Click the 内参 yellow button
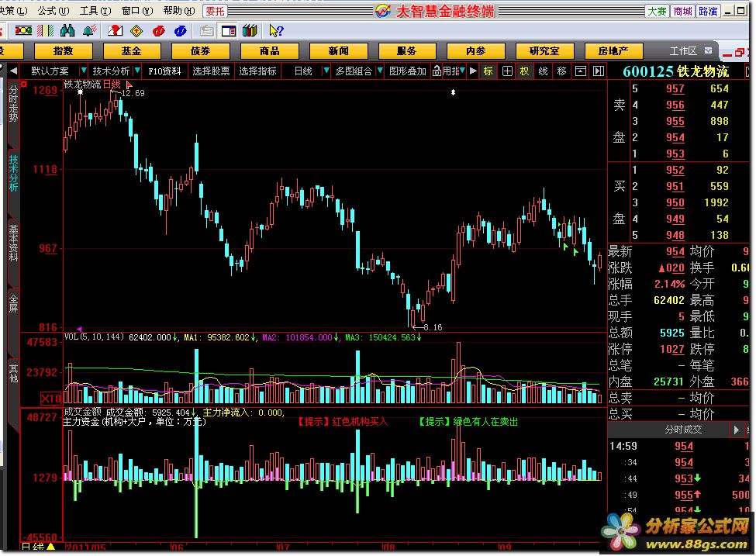The width and height of the screenshot is (756, 556). [476, 50]
